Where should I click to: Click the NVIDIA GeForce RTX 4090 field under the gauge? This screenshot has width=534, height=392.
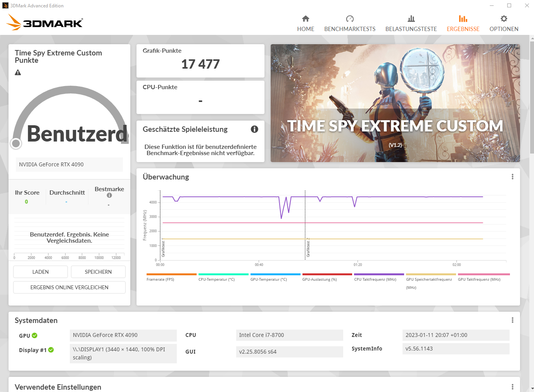[x=69, y=164]
